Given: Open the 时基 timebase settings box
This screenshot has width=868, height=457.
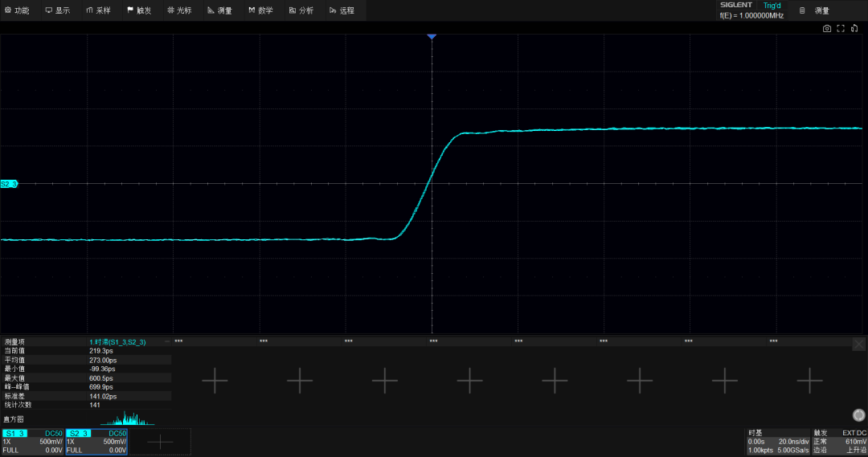Looking at the screenshot, I should [x=778, y=442].
